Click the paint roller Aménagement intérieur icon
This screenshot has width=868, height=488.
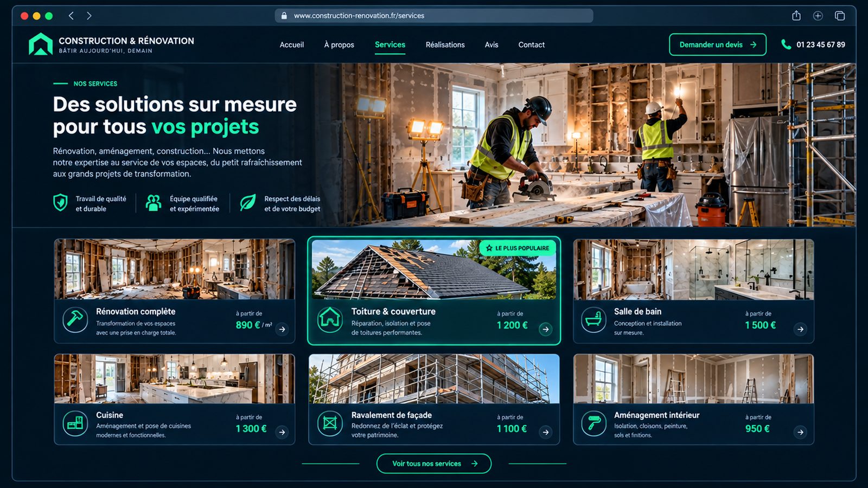pyautogui.click(x=594, y=423)
